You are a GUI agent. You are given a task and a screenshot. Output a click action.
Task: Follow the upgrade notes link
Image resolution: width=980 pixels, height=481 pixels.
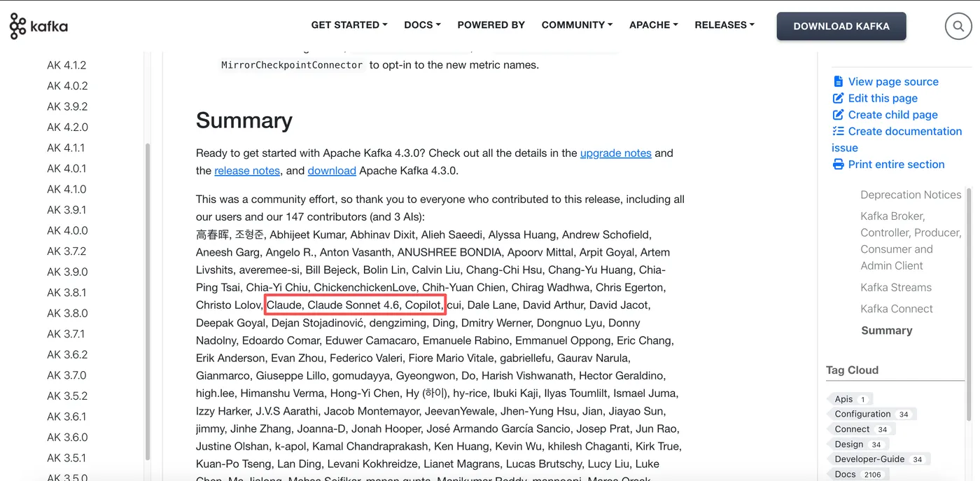tap(616, 153)
